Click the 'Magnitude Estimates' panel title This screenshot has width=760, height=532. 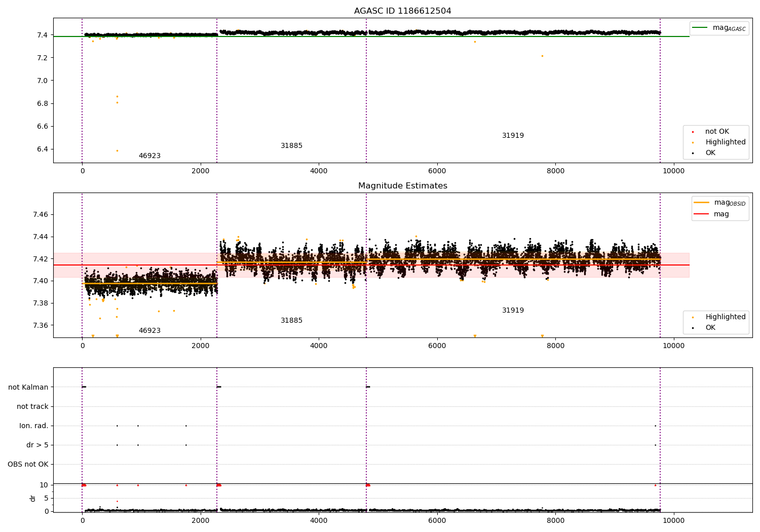[402, 186]
